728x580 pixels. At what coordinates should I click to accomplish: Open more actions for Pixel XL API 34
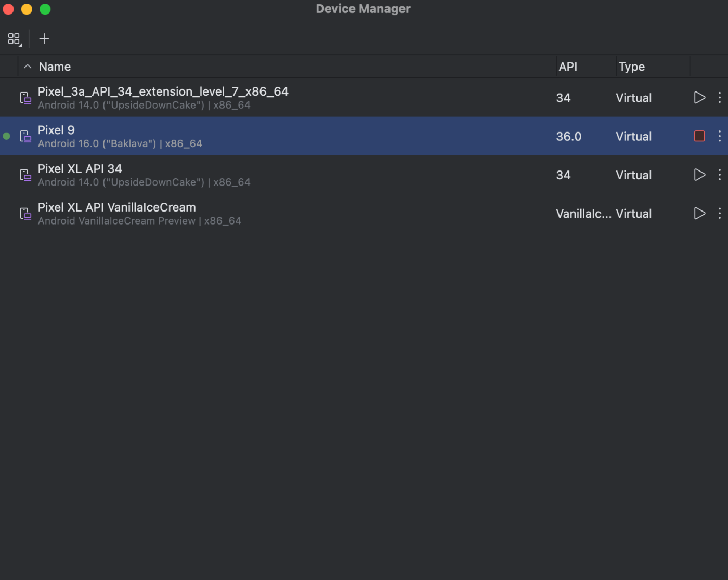point(720,175)
